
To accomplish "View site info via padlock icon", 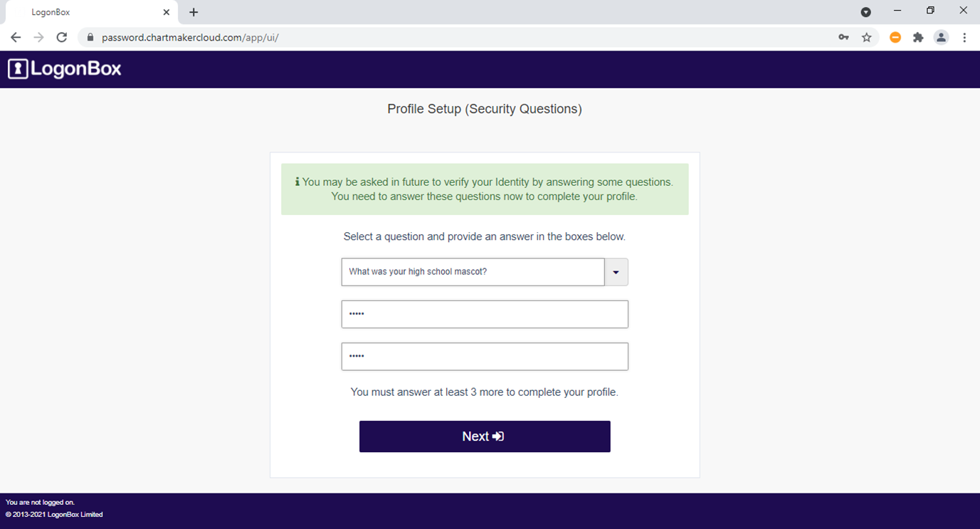I will coord(90,38).
